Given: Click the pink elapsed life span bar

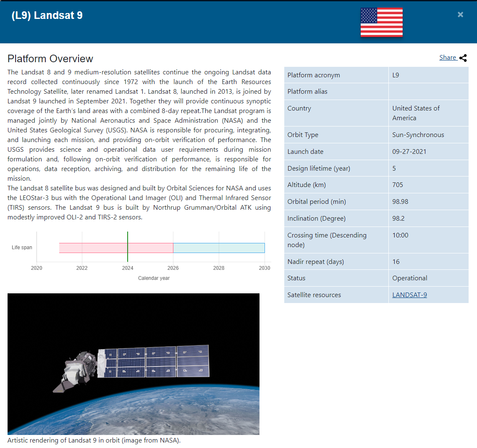Looking at the screenshot, I should click(x=116, y=248).
